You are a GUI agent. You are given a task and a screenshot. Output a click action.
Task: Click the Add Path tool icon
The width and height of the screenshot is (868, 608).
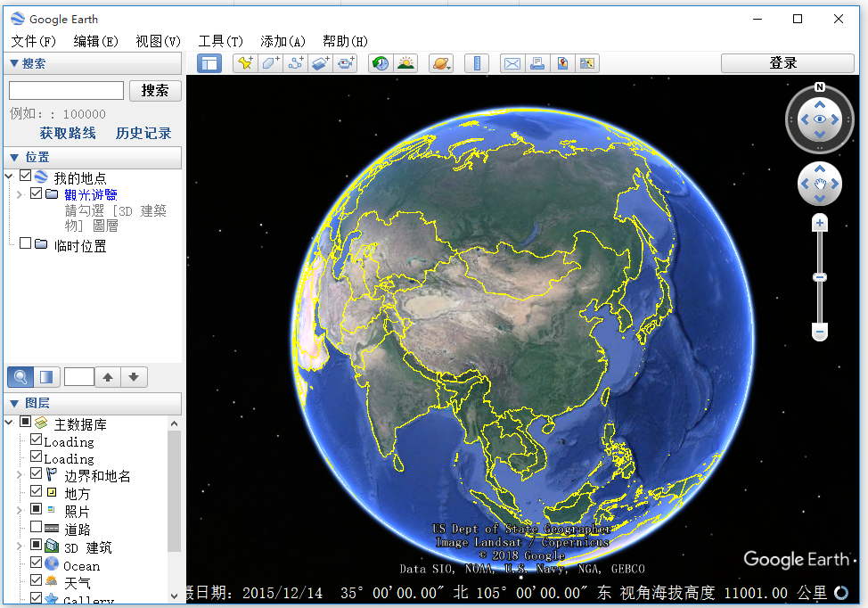(x=296, y=63)
